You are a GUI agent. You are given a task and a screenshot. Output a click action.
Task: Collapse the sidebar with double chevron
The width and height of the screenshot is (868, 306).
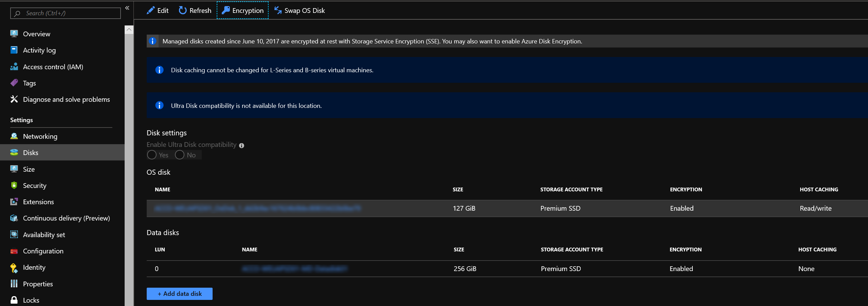coord(127,8)
